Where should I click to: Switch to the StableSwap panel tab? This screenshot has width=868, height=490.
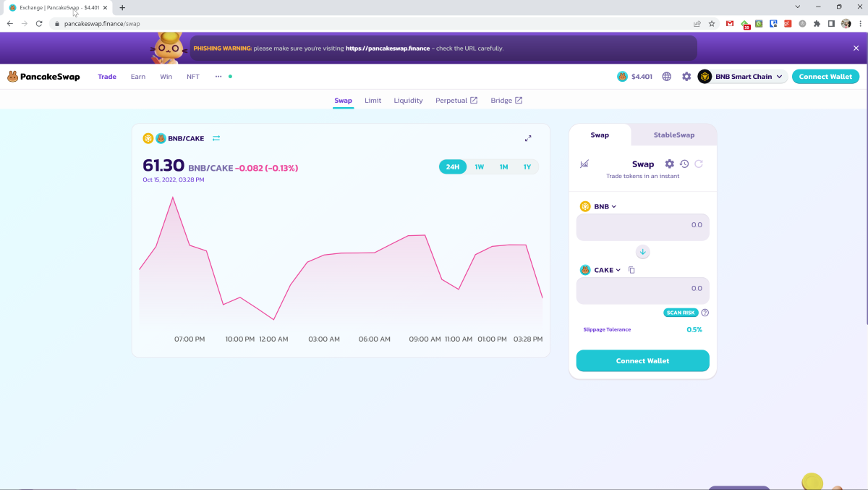pyautogui.click(x=674, y=135)
